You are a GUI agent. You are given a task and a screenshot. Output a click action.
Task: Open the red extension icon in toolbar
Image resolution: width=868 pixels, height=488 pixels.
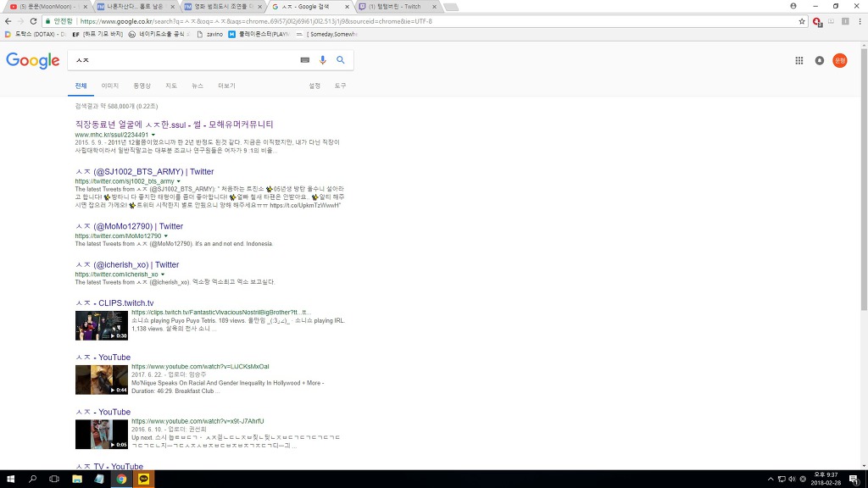(816, 21)
